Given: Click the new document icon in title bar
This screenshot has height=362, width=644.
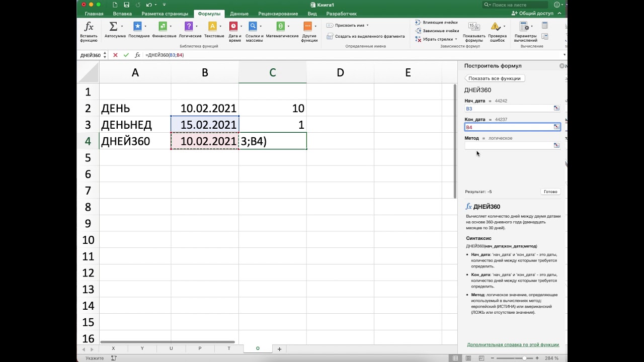Looking at the screenshot, I should point(115,5).
